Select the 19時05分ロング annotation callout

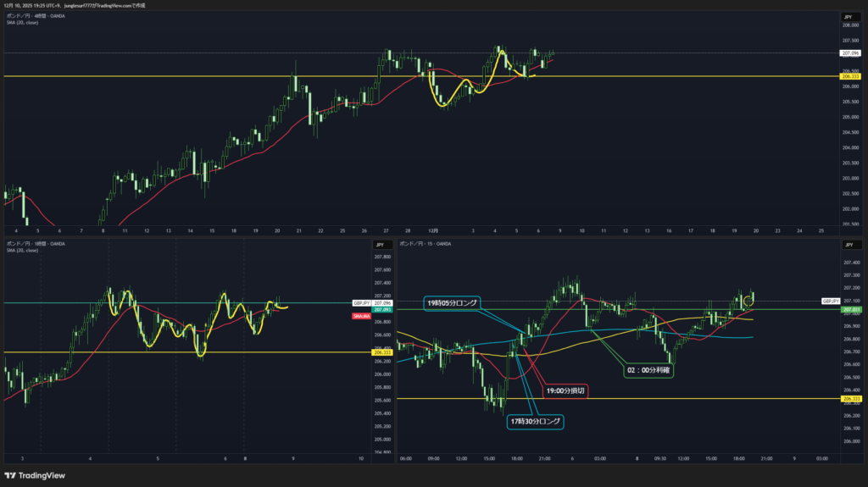coord(451,302)
